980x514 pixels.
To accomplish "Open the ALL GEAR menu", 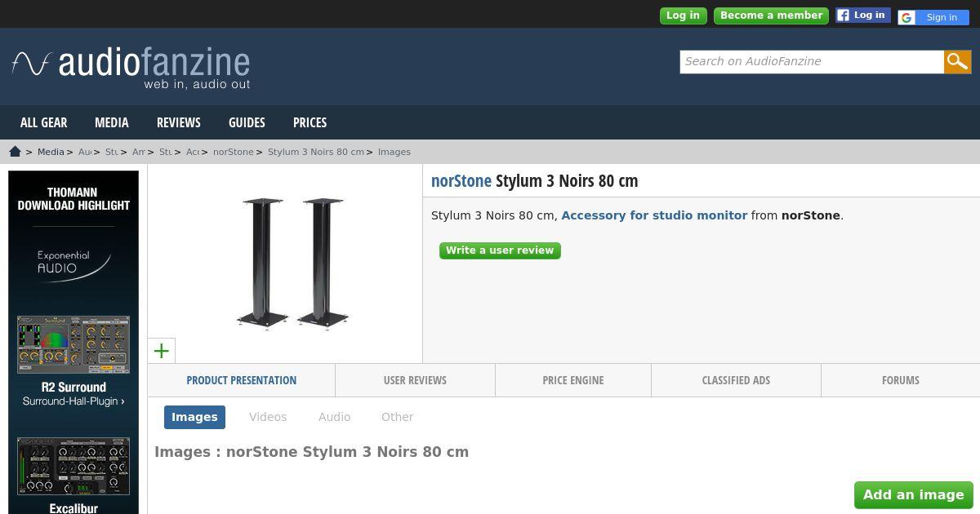I will click(x=44, y=122).
